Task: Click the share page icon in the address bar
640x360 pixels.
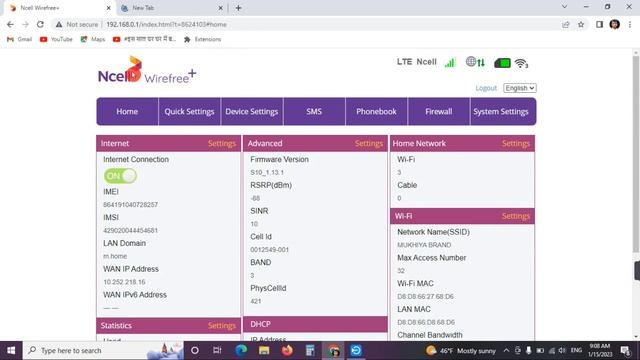Action: pyautogui.click(x=566, y=24)
